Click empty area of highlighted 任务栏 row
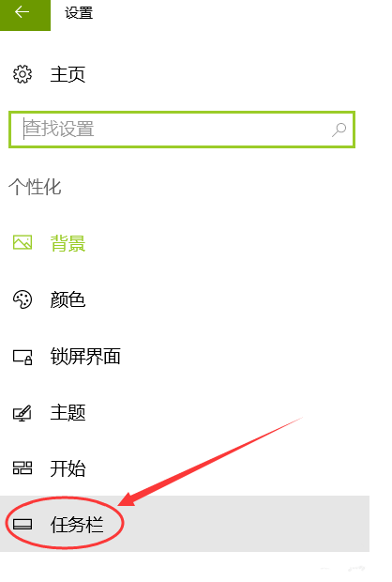 pyautogui.click(x=245, y=524)
